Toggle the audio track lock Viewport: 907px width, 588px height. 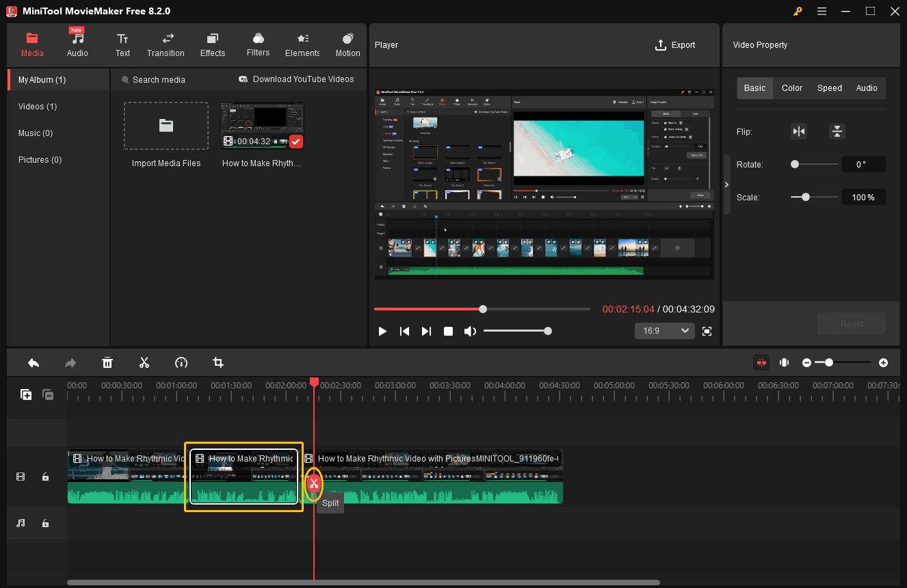point(45,523)
